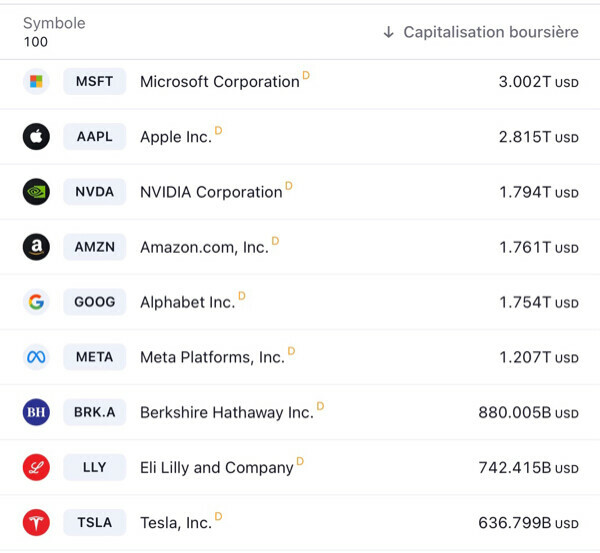Click the Amazon logo icon
The image size is (600, 553).
click(x=36, y=247)
